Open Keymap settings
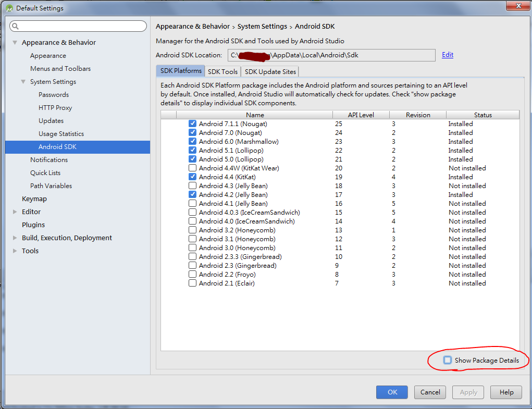Viewport: 532px width, 409px height. pos(34,199)
